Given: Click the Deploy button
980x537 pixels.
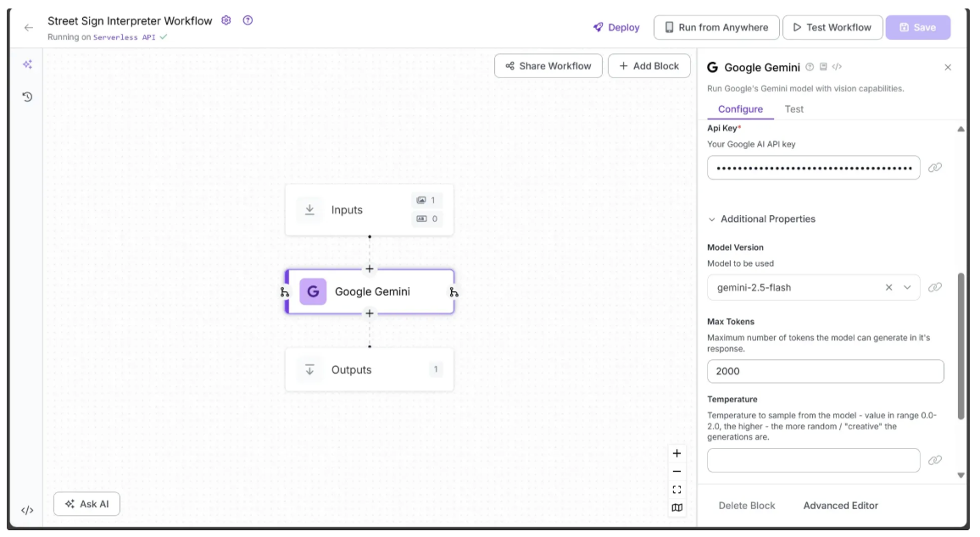Looking at the screenshot, I should [616, 27].
